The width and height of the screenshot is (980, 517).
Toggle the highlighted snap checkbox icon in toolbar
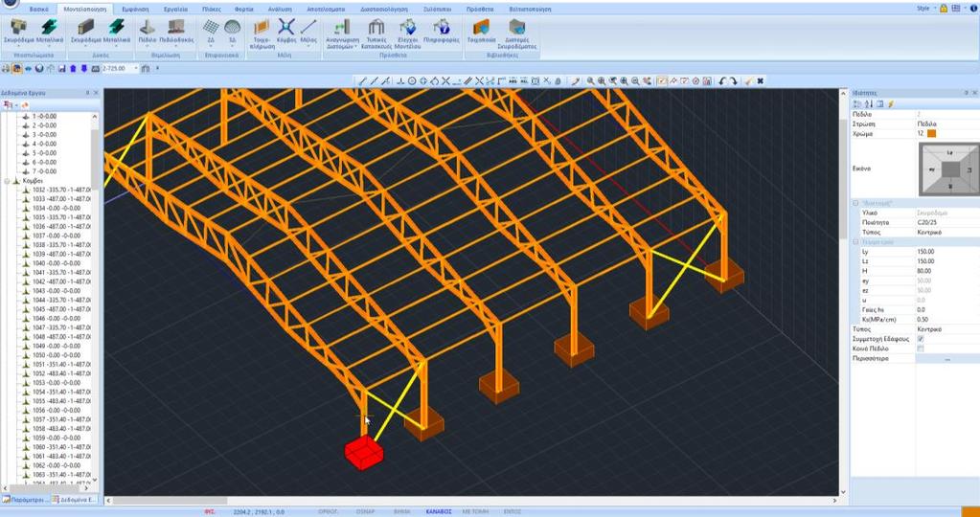(661, 81)
